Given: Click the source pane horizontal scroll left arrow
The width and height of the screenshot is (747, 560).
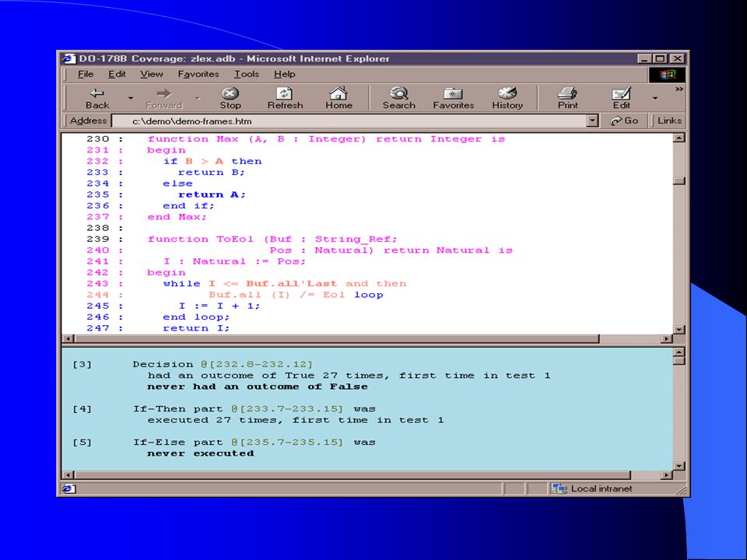Looking at the screenshot, I should coord(68,338).
